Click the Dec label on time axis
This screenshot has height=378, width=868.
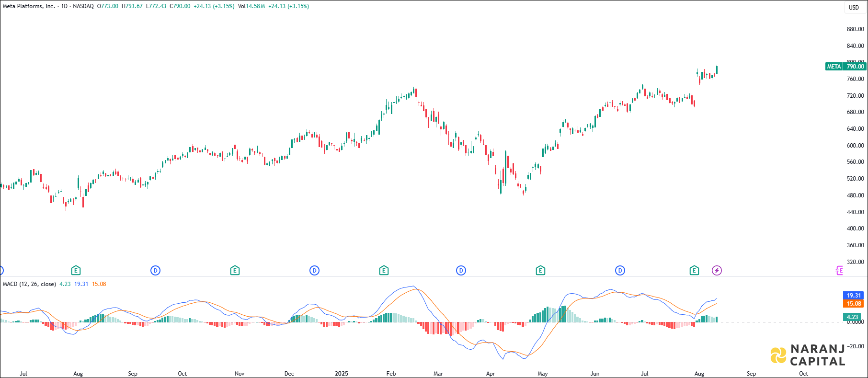(x=289, y=374)
